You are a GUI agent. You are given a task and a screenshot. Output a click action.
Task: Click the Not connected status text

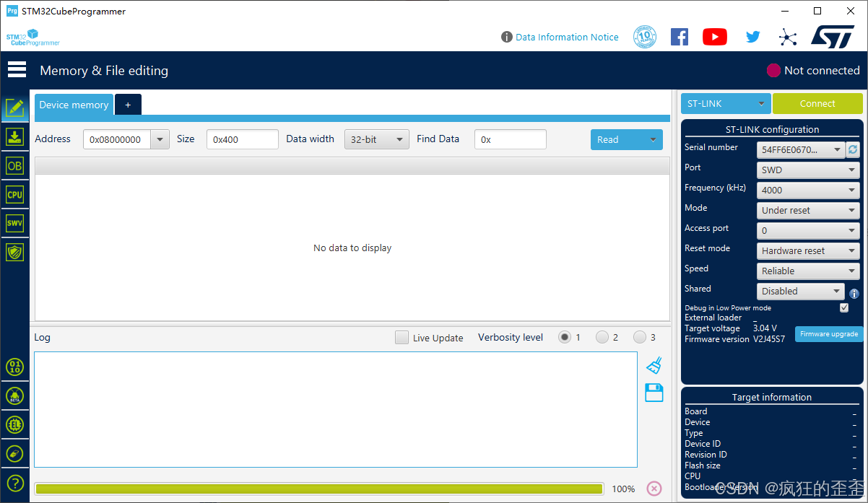coord(822,70)
